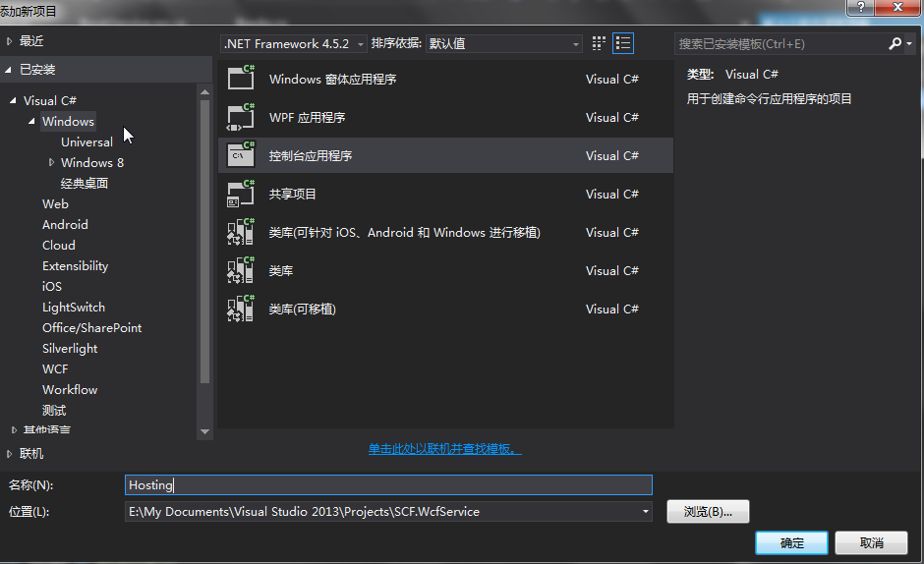924x564 pixels.
Task: Click the category tree scrollbar down arrow
Action: pyautogui.click(x=205, y=431)
